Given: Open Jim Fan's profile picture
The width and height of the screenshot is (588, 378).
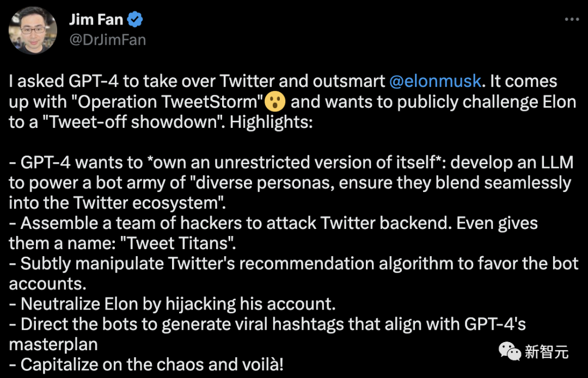Looking at the screenshot, I should (x=34, y=30).
